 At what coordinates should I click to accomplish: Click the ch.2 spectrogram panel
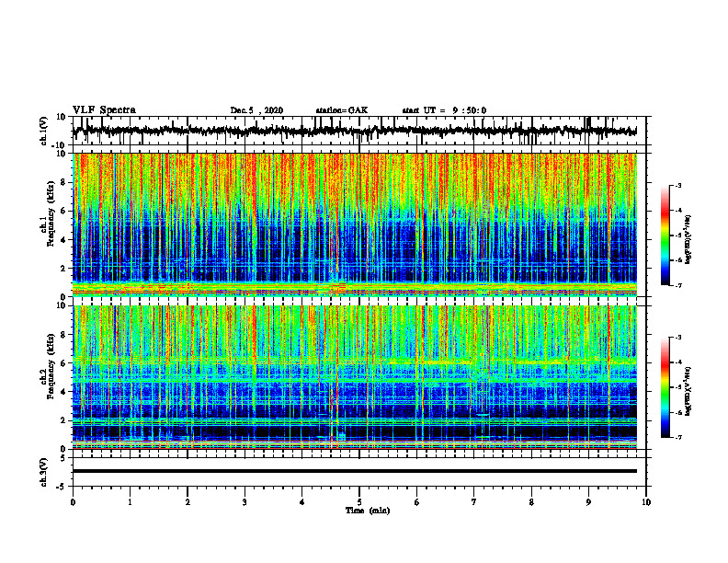point(355,377)
